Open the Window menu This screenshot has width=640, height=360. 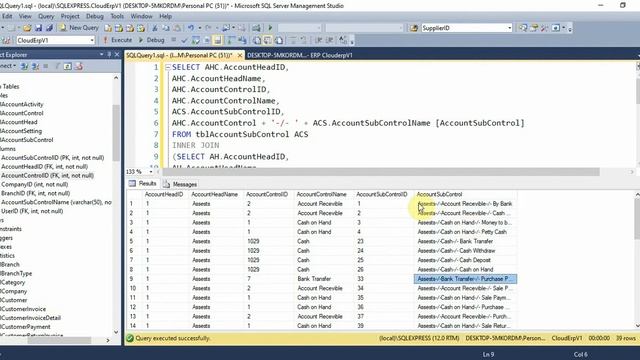coord(141,16)
